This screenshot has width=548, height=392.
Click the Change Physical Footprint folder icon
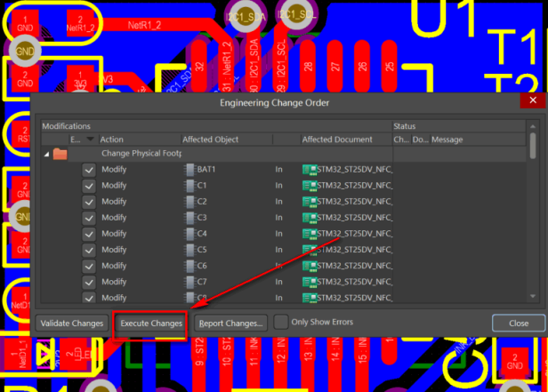point(60,154)
